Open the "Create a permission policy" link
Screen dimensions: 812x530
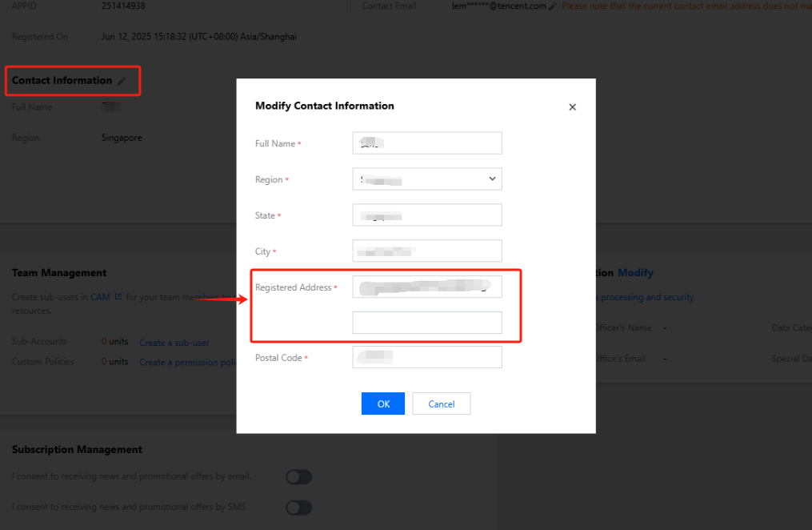[x=188, y=363]
